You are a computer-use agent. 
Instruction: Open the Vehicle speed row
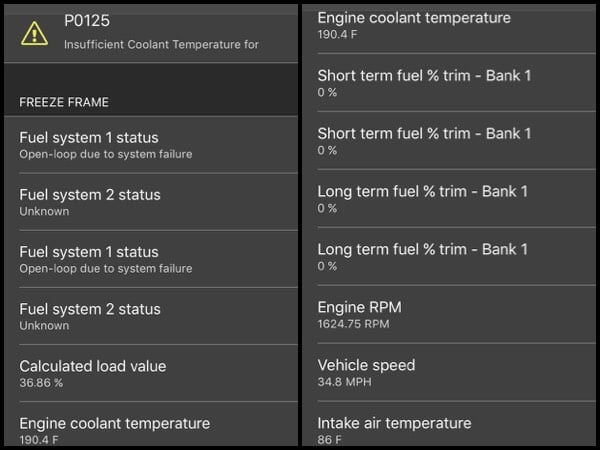pos(448,372)
